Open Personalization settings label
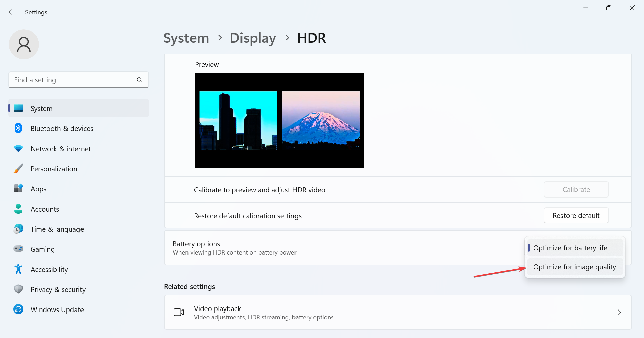Image resolution: width=644 pixels, height=338 pixels. pos(54,169)
